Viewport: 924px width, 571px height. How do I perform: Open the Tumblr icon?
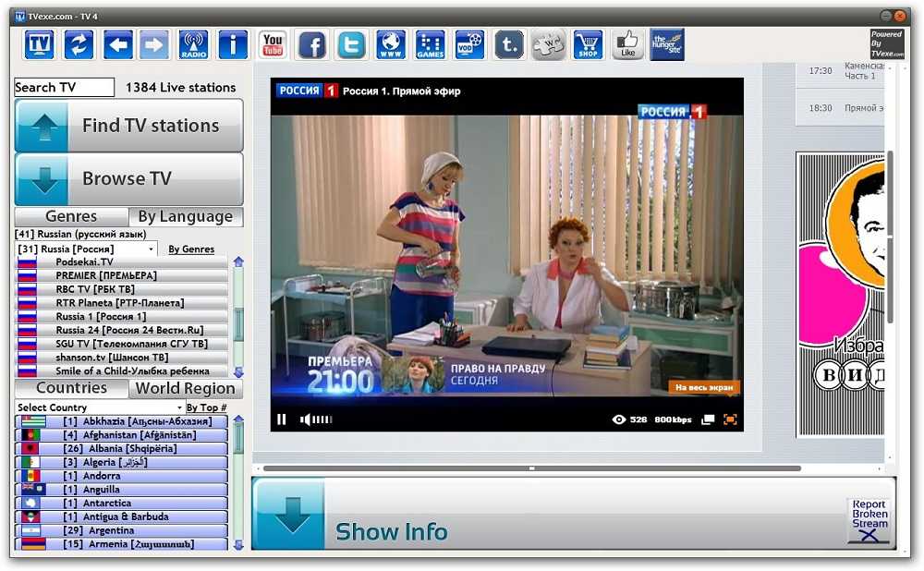tap(509, 44)
